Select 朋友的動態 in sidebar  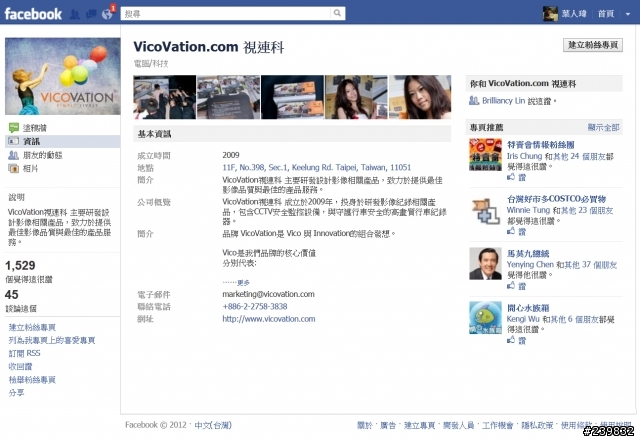[x=42, y=155]
